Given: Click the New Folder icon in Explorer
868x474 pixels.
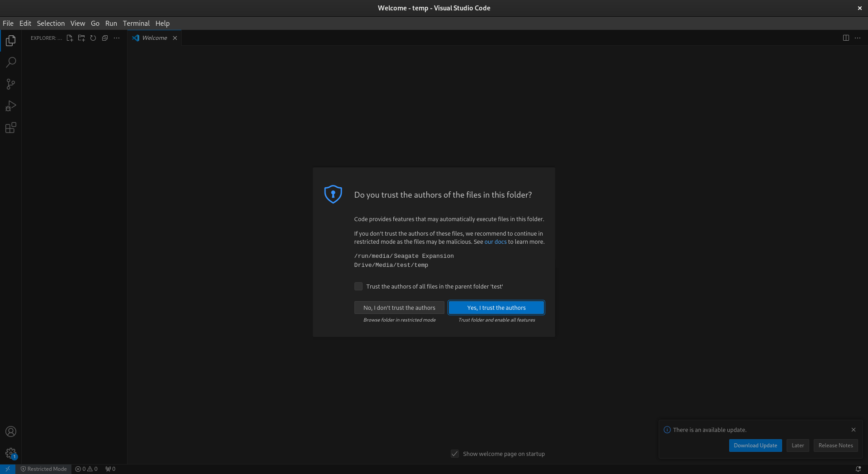Looking at the screenshot, I should pyautogui.click(x=81, y=38).
